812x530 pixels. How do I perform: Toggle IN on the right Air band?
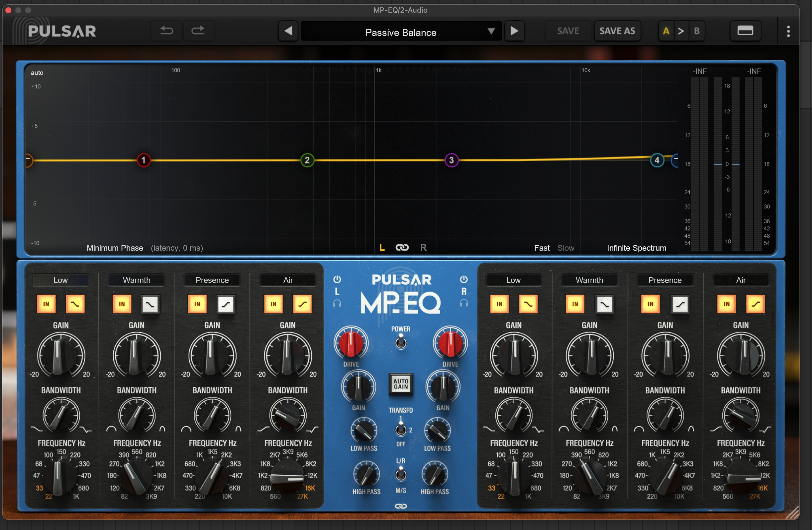tap(726, 304)
